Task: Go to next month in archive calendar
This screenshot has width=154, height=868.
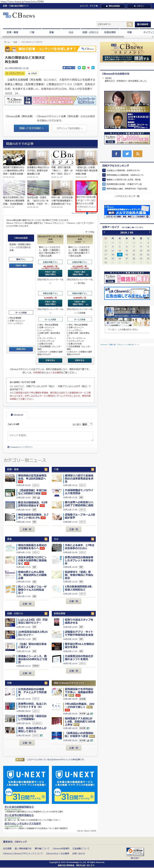Action: tap(150, 232)
